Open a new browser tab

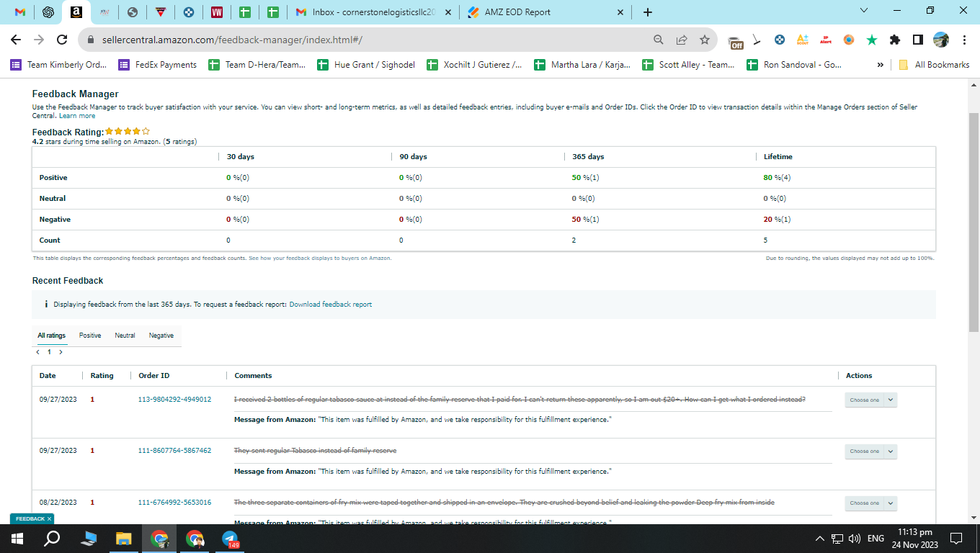click(647, 12)
